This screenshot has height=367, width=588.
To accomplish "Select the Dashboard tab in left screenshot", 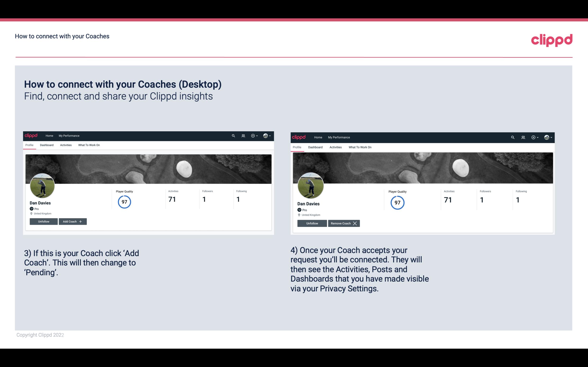I will pos(47,145).
